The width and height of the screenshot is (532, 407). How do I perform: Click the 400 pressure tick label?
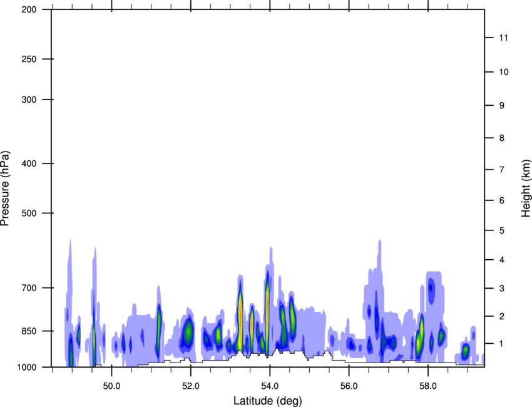pos(29,163)
